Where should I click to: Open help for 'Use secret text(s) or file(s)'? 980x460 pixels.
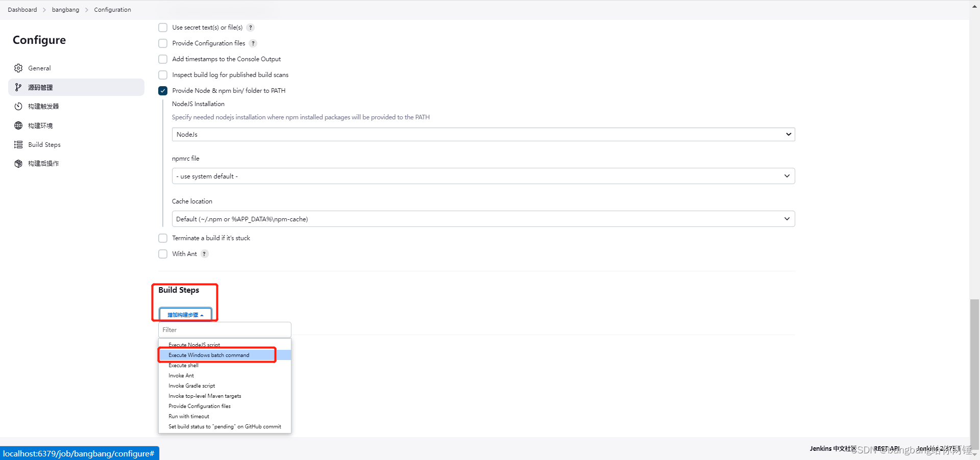tap(251, 28)
